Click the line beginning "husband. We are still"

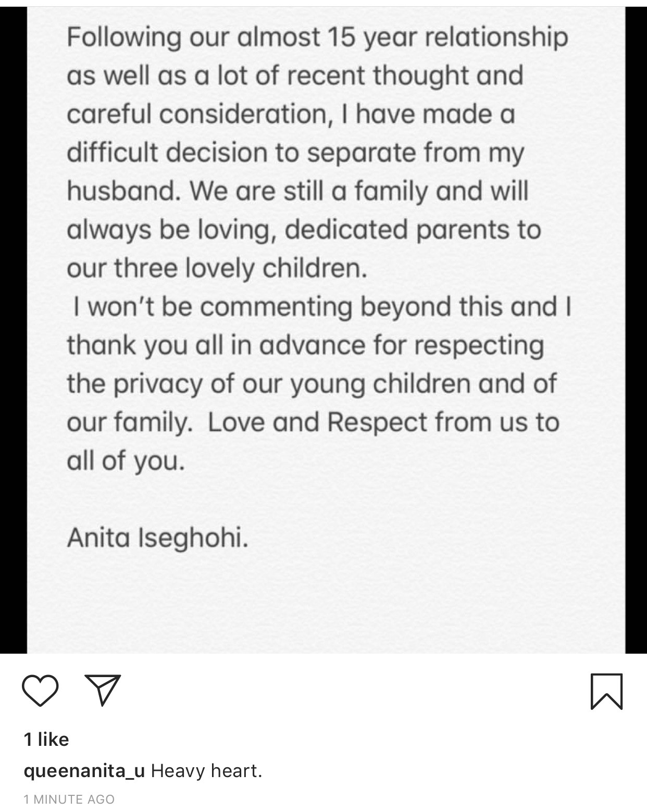pos(297,191)
